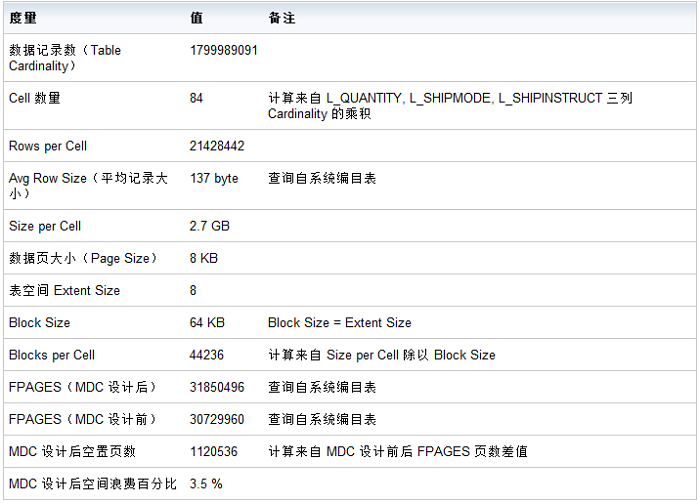Viewport: 700px width, 504px height.
Task: Select the MDC 设计后空间浪费百分比 label
Action: click(x=93, y=484)
